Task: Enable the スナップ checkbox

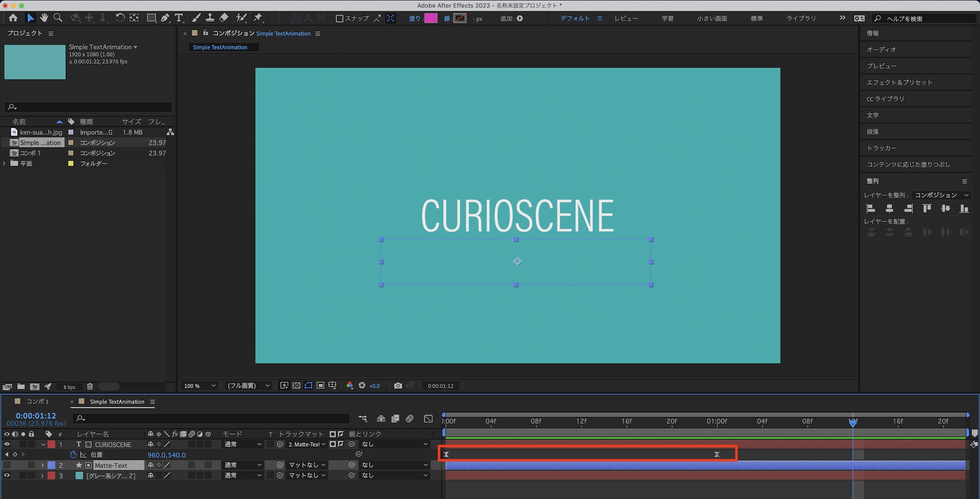Action: tap(339, 19)
